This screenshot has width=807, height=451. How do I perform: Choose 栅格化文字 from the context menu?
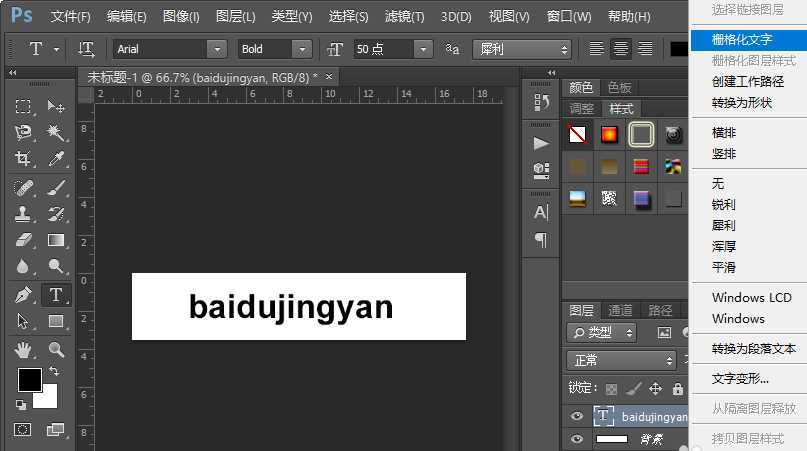coord(741,39)
